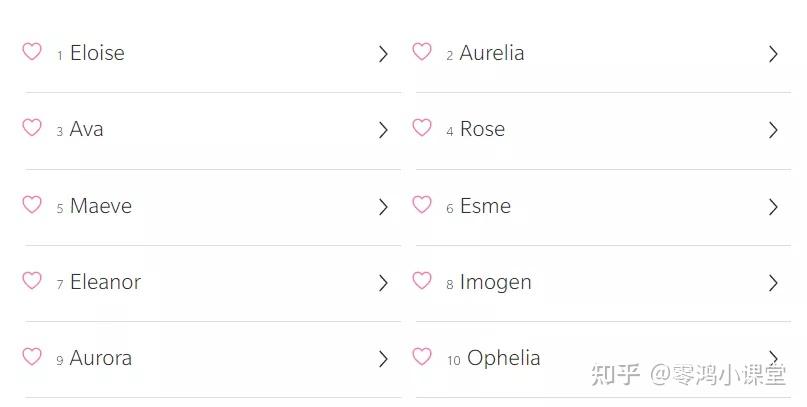The width and height of the screenshot is (807, 407).
Task: Toggle the favorite heart for Aurora
Action: click(x=32, y=357)
